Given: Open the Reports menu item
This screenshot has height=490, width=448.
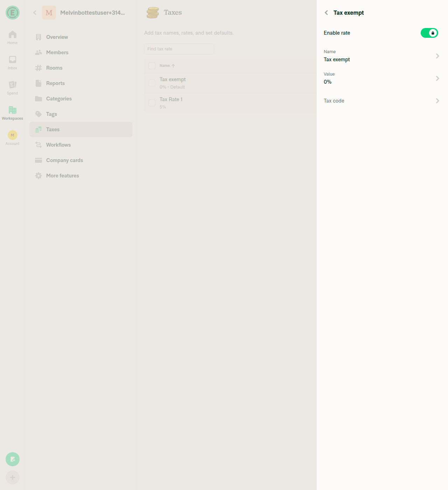Looking at the screenshot, I should click(x=81, y=83).
